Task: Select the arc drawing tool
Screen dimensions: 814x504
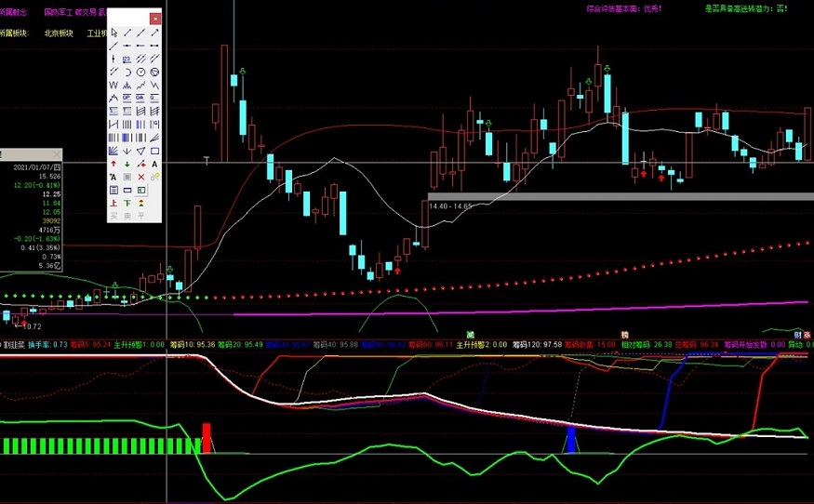Action: (127, 72)
